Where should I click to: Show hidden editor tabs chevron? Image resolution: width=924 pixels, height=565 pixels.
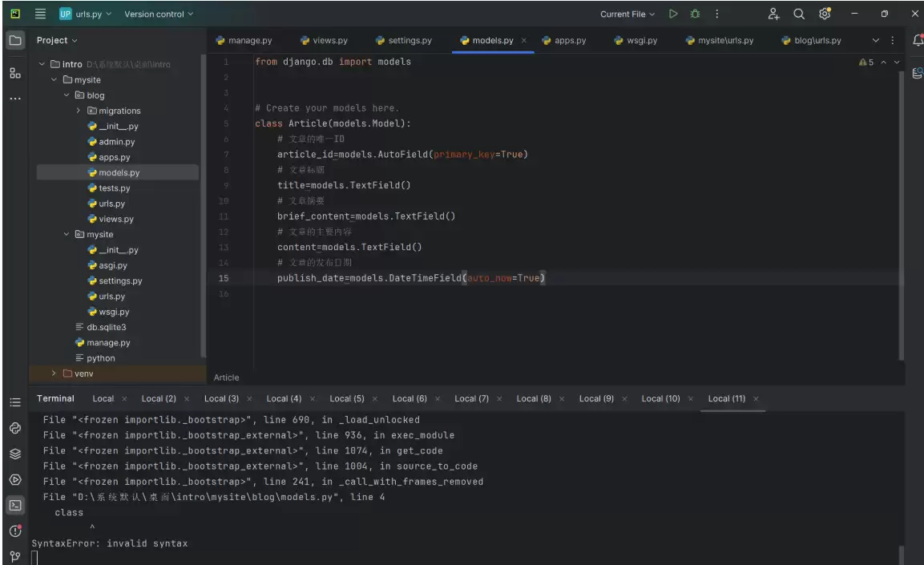876,40
